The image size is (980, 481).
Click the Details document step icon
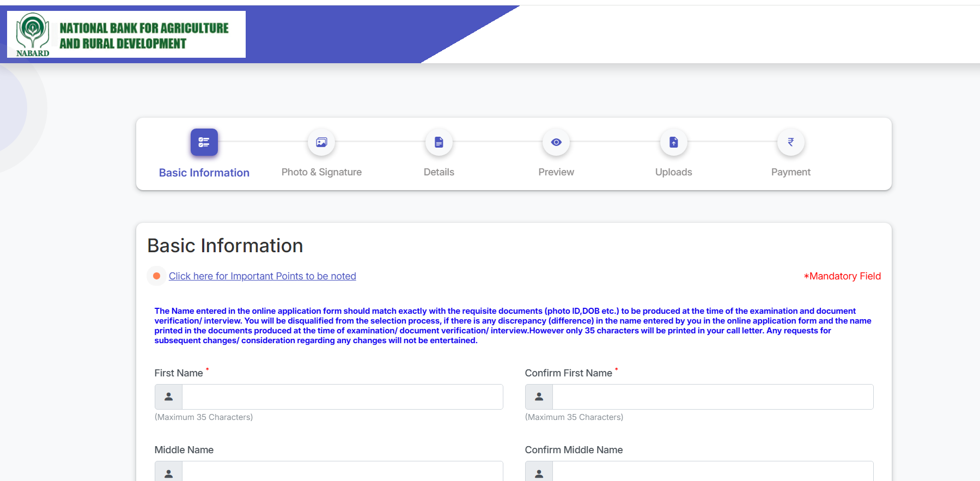tap(439, 142)
